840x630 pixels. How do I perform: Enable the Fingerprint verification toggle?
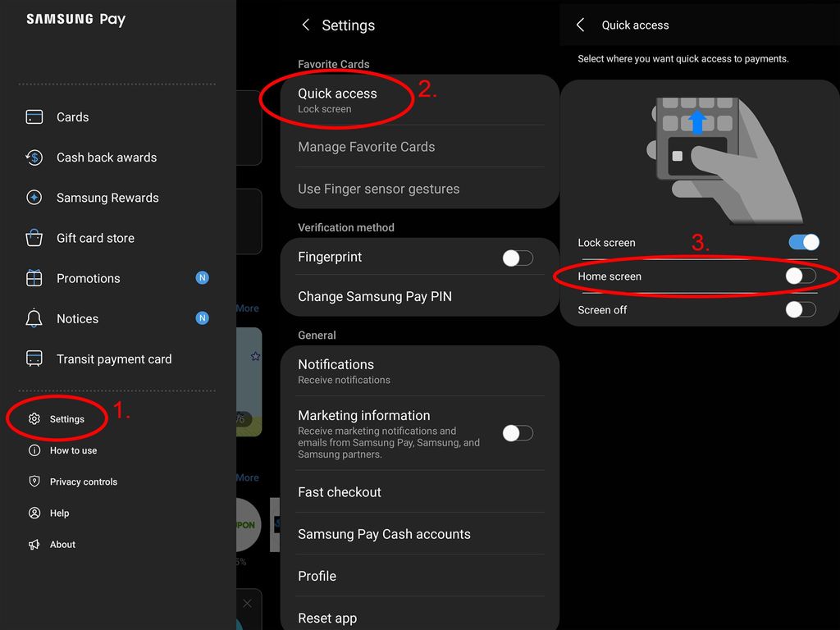tap(518, 257)
